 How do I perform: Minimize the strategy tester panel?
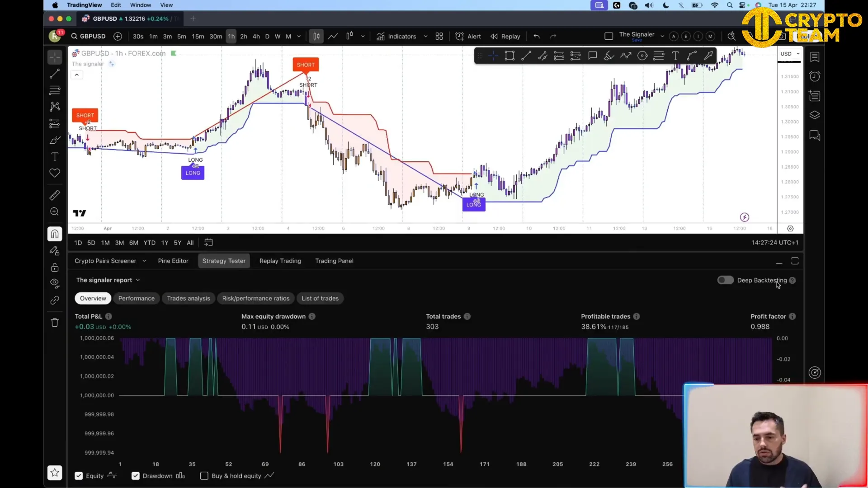(779, 262)
